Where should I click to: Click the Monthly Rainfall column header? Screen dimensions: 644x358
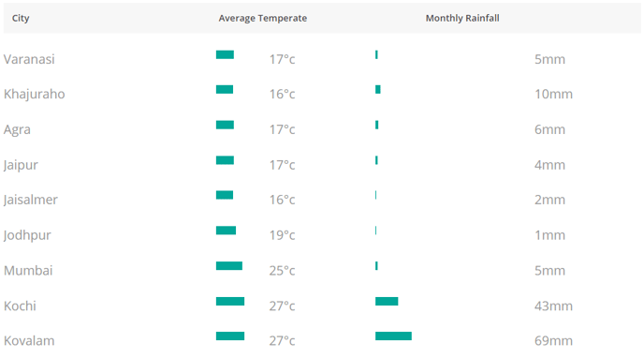(462, 18)
